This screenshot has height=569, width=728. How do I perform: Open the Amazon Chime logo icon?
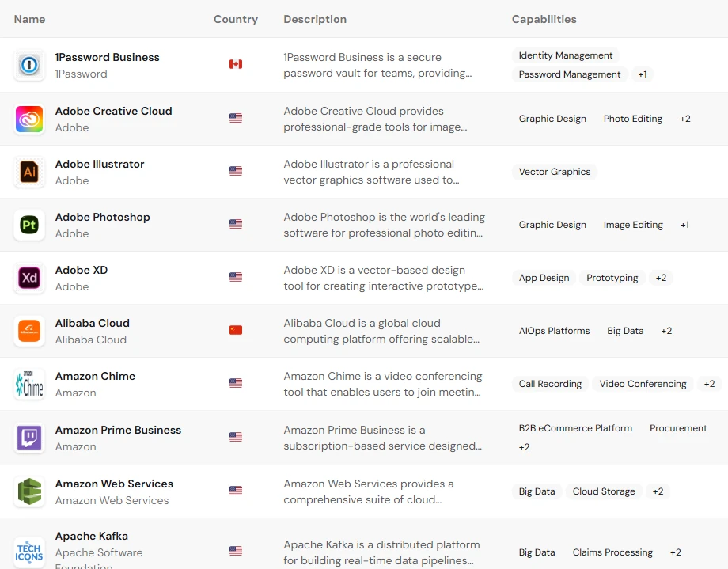coord(29,384)
